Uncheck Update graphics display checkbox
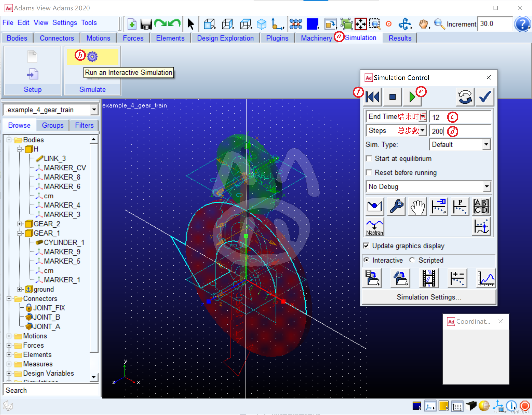532x415 pixels. 366,246
